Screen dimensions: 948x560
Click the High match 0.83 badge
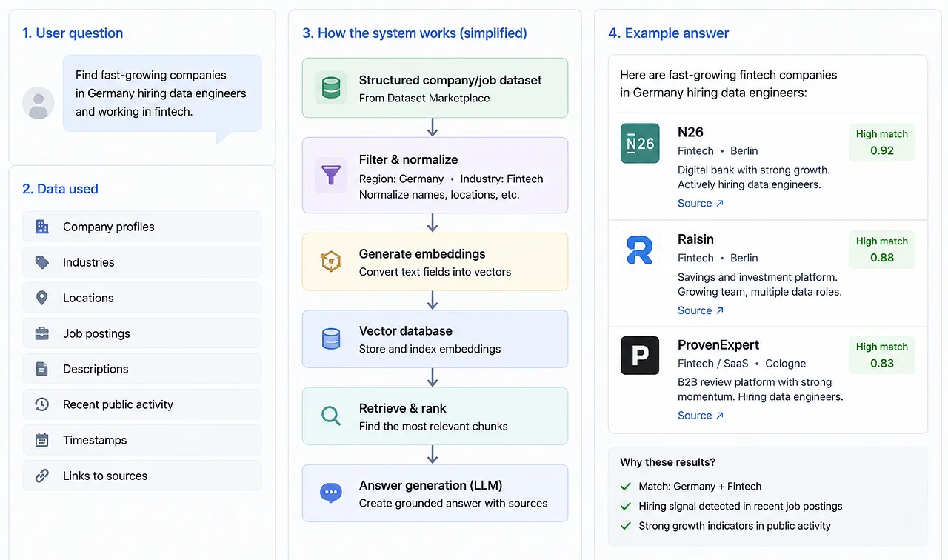[882, 355]
